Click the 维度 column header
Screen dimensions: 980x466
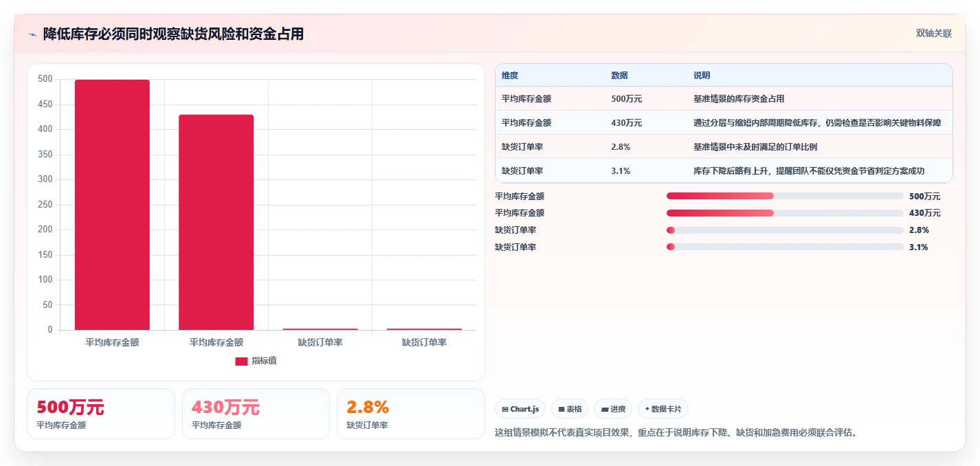coord(510,76)
